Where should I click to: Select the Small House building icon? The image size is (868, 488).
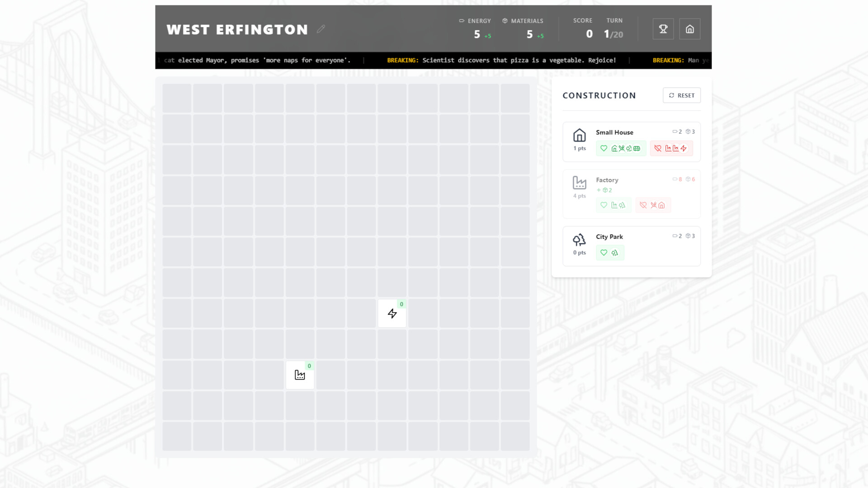[x=579, y=134]
